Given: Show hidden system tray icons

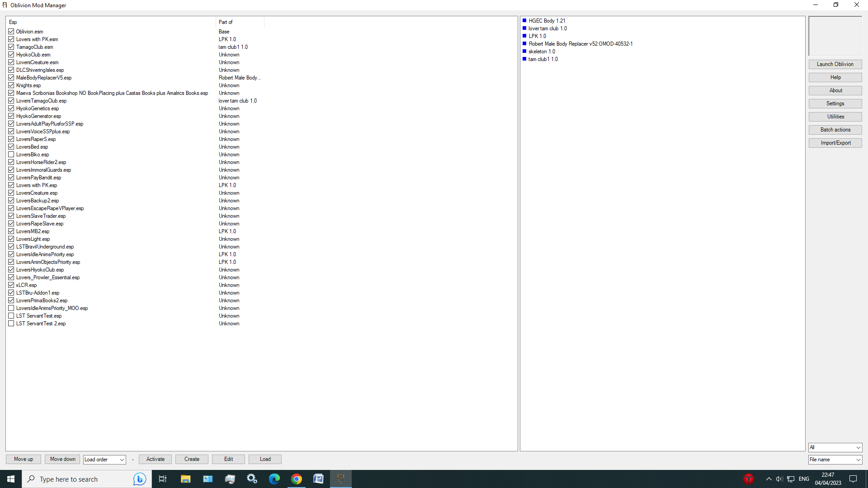Looking at the screenshot, I should click(769, 479).
